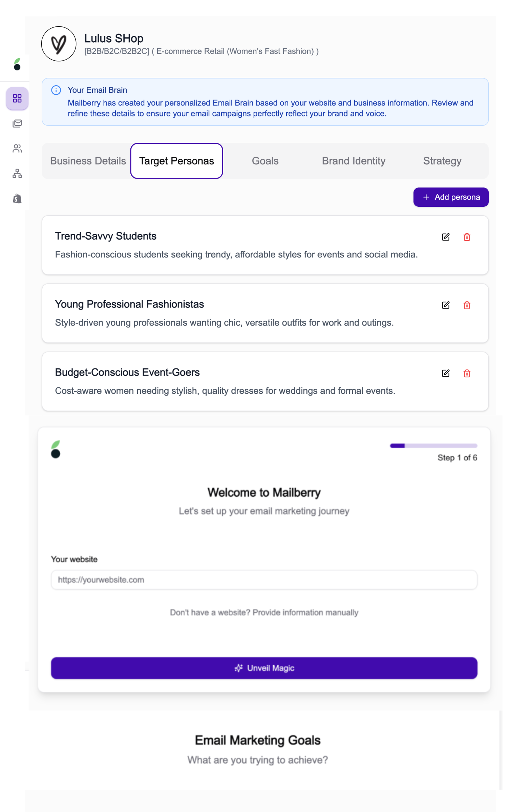Delete the Young Professional Fashionistas persona
This screenshot has height=812, width=508.
point(467,305)
